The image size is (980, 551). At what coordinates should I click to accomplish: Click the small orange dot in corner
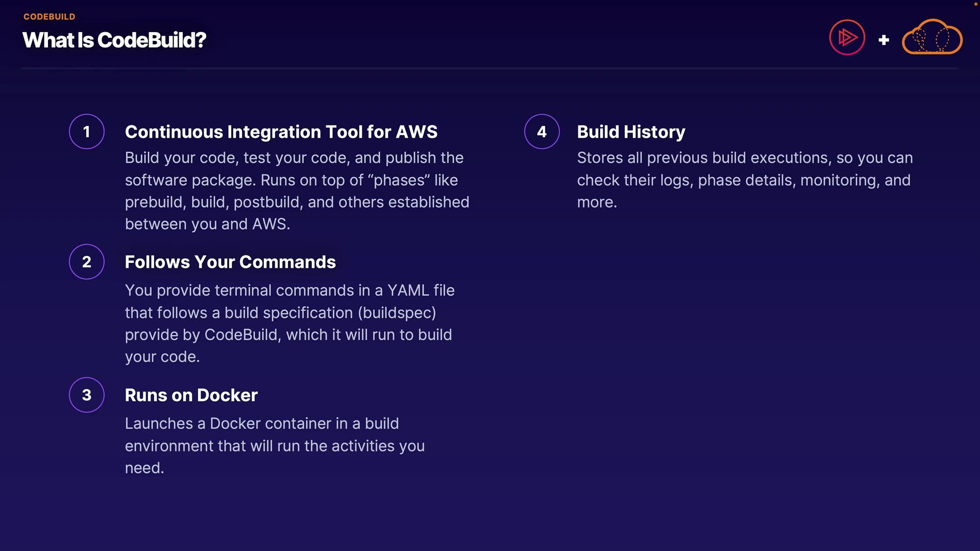975,4
